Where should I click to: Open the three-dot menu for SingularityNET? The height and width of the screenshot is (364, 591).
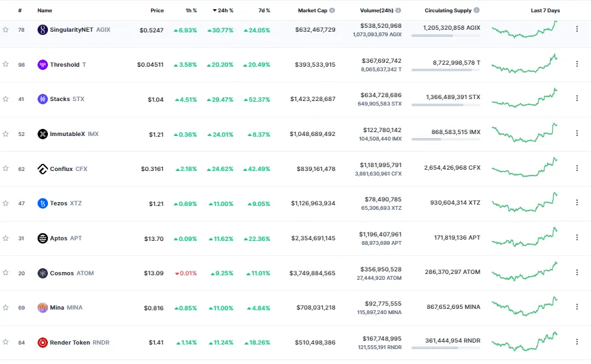577,29
